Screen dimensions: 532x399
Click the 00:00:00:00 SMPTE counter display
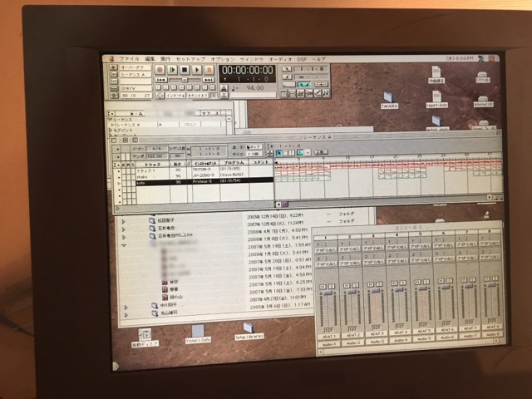click(248, 70)
